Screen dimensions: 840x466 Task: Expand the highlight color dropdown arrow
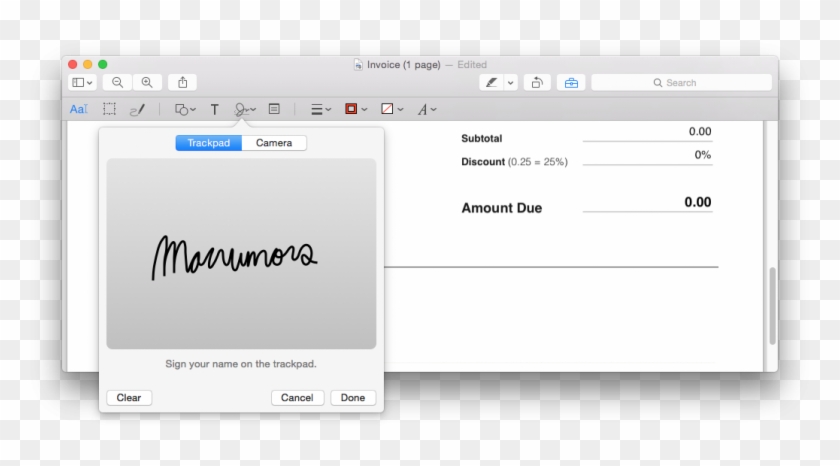click(x=511, y=82)
